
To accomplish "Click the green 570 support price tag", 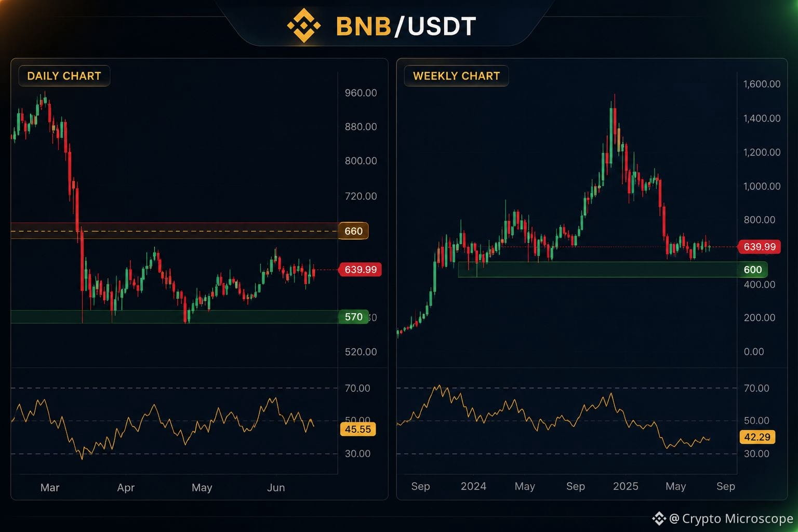I will (x=353, y=317).
